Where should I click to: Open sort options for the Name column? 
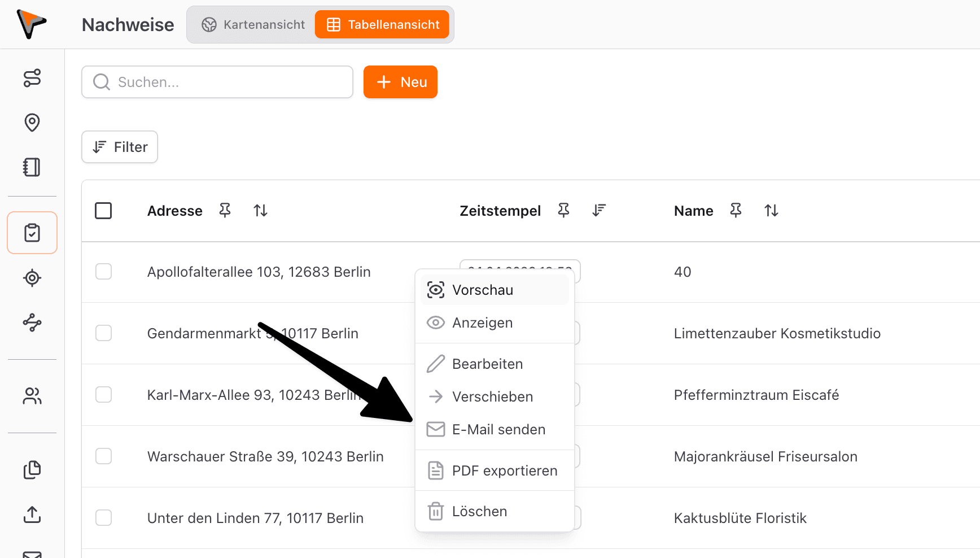click(771, 210)
